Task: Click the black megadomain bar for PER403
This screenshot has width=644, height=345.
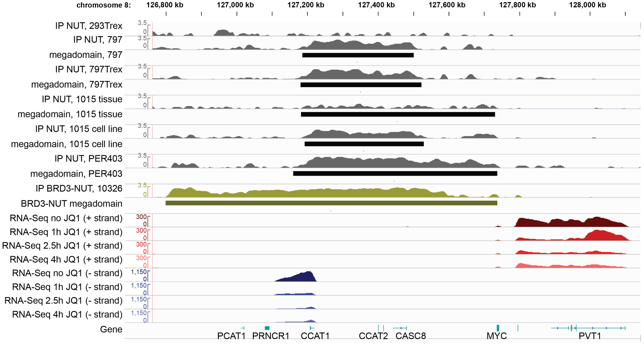Action: coord(395,173)
